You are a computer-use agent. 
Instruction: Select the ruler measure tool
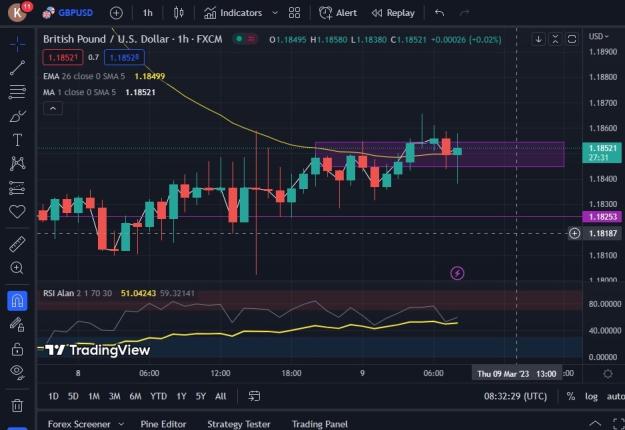[17, 244]
